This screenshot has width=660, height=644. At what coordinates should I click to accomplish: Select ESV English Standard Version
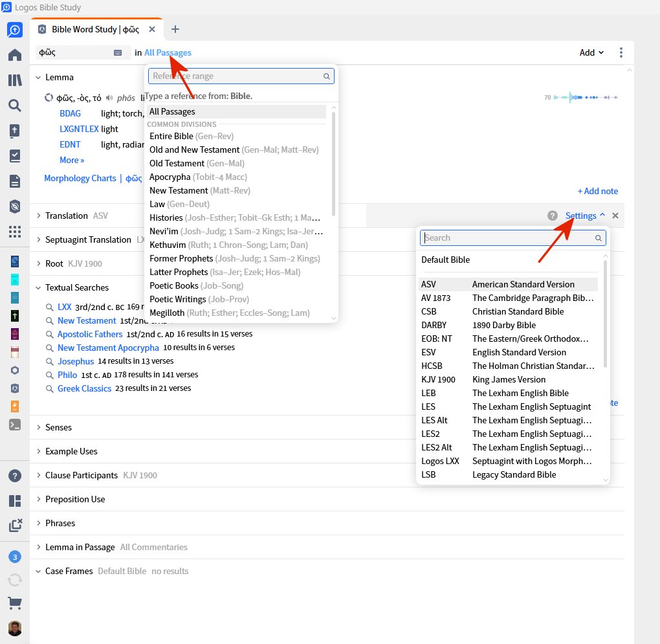coord(509,352)
